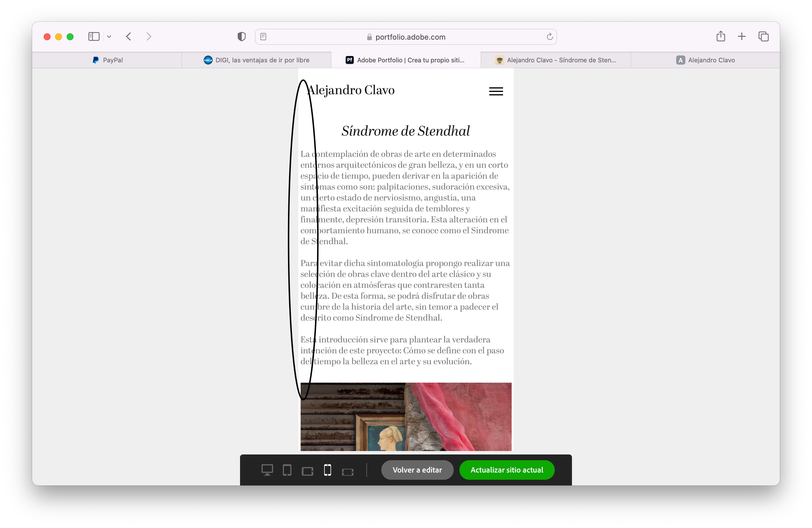
Task: Show Reader view from address bar
Action: coord(263,36)
